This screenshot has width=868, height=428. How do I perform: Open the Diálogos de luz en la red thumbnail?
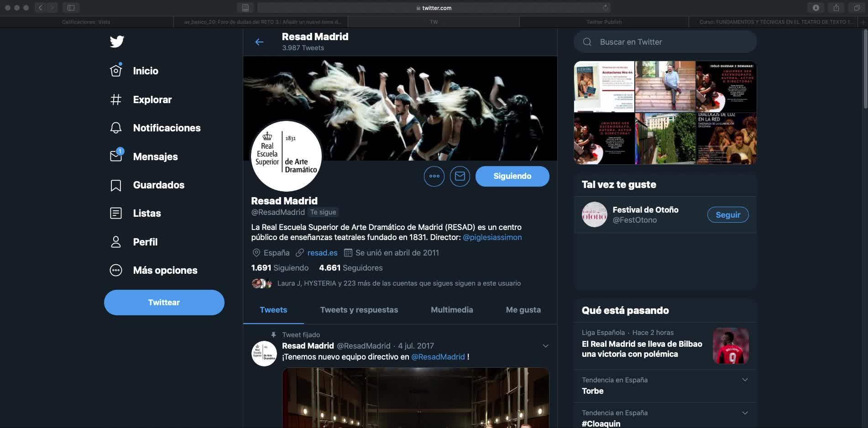tap(727, 139)
